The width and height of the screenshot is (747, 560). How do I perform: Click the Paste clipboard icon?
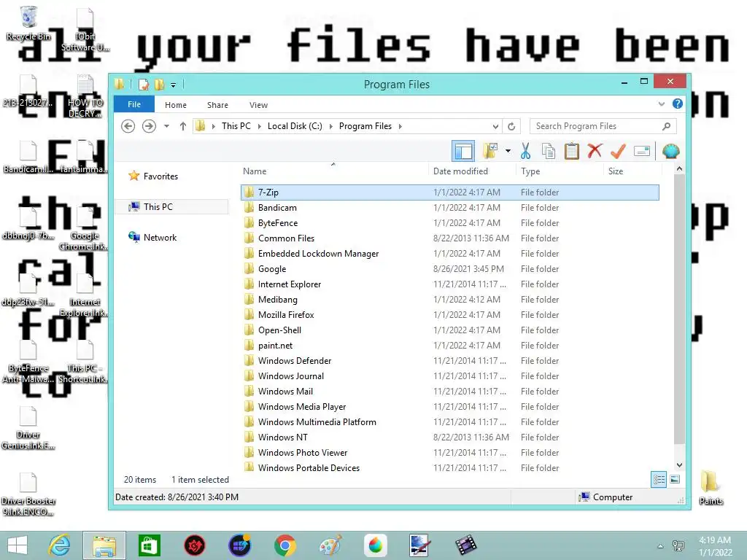pyautogui.click(x=572, y=152)
